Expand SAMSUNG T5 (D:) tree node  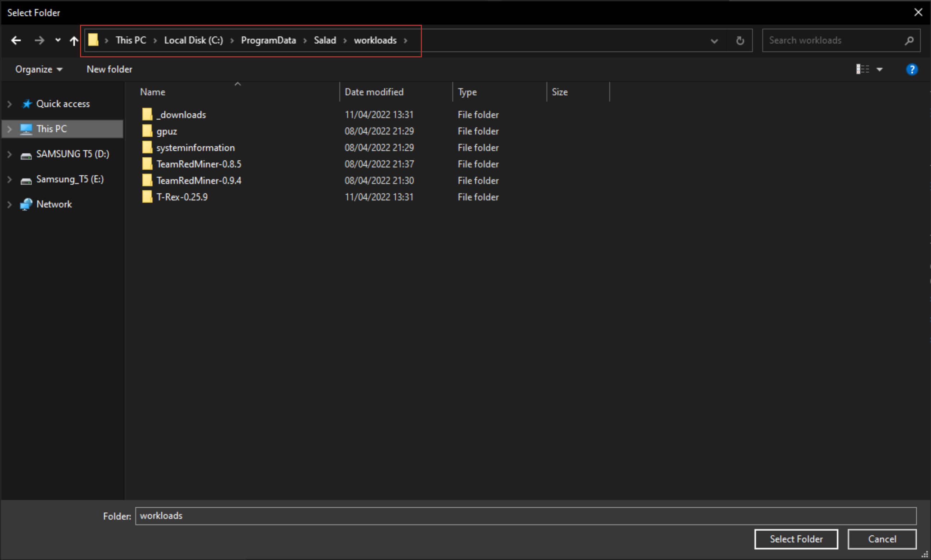coord(9,154)
